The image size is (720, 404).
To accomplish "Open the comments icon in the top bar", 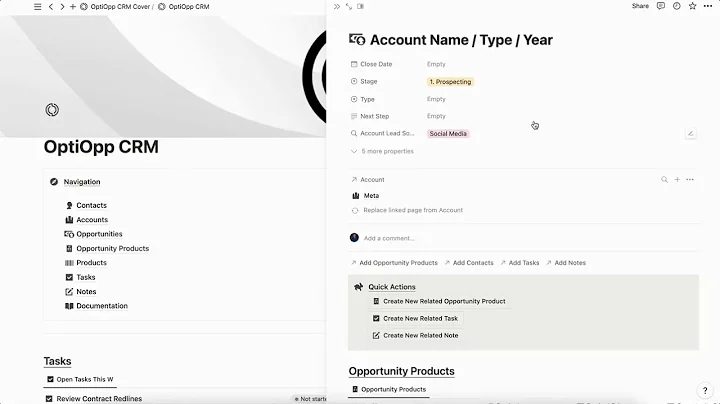I will point(661,6).
